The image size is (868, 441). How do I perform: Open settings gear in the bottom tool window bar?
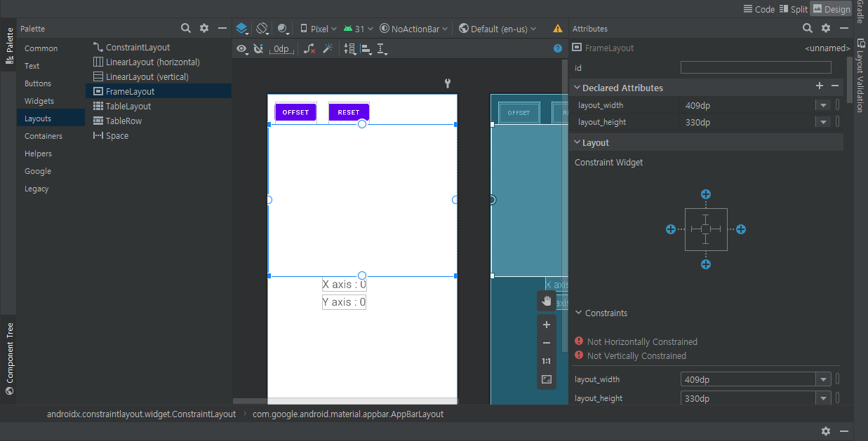826,431
